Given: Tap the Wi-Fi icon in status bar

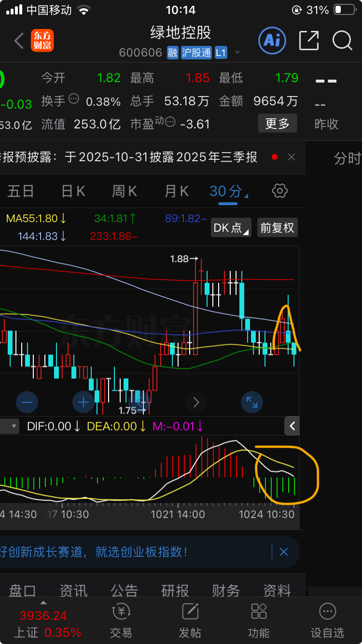Looking at the screenshot, I should pos(84,10).
